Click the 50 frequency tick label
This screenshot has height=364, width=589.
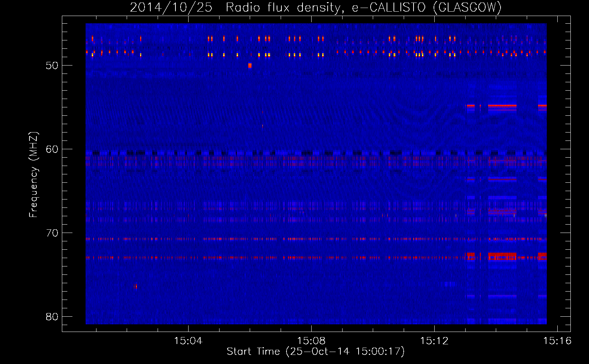(52, 66)
